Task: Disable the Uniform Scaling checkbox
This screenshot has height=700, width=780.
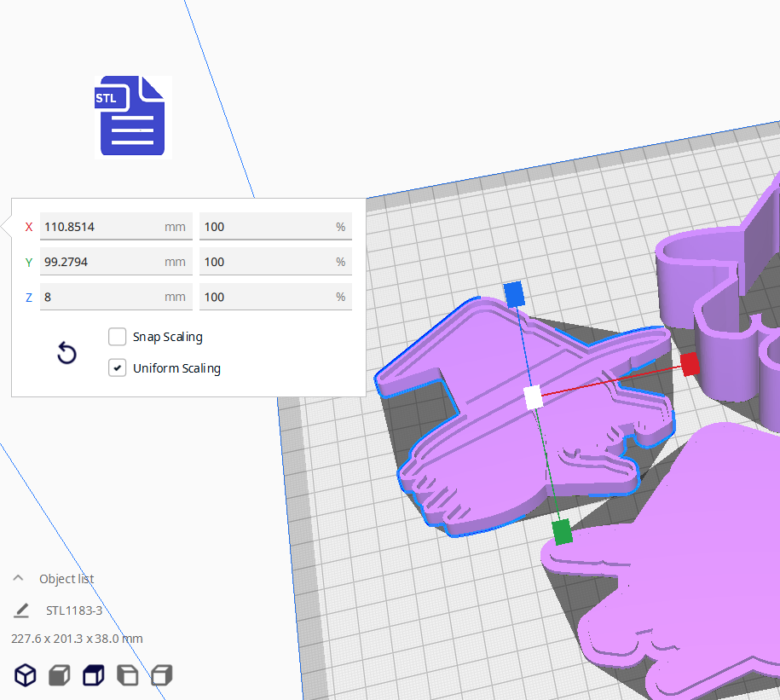Action: [118, 368]
